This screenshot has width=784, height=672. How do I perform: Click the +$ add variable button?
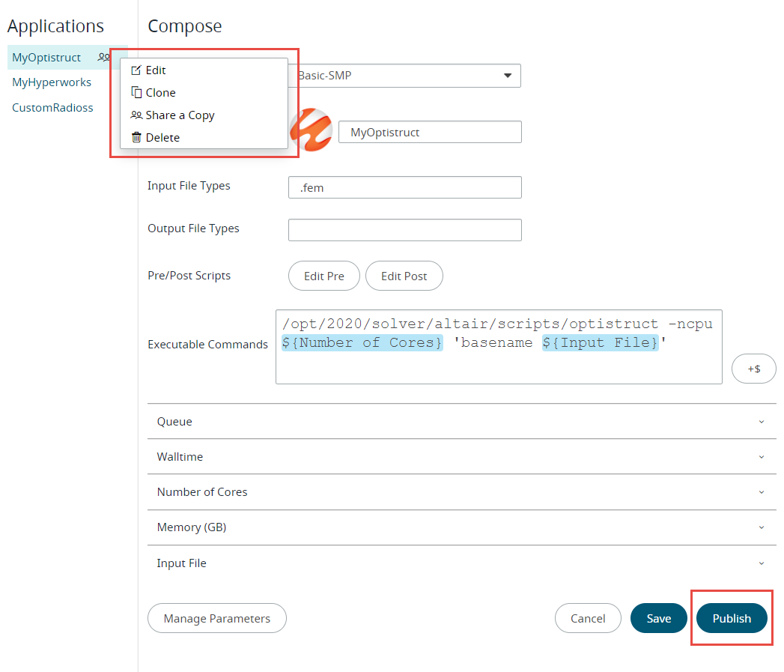coord(753,369)
